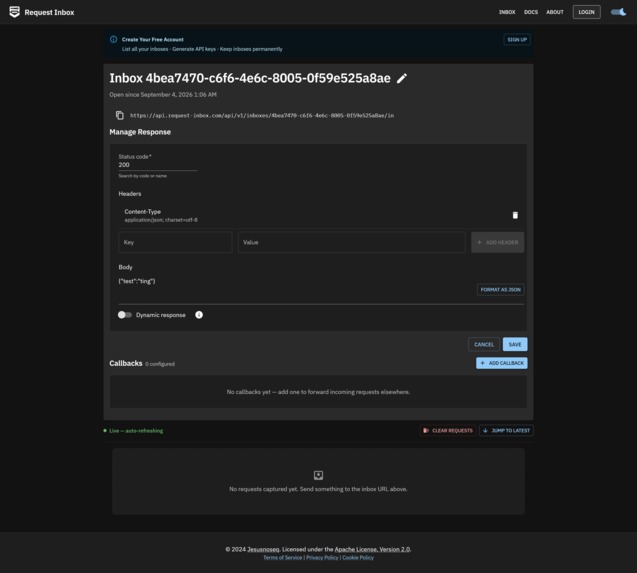This screenshot has width=637, height=573.
Task: Click 'No requests captured yet' message
Action: (x=318, y=489)
